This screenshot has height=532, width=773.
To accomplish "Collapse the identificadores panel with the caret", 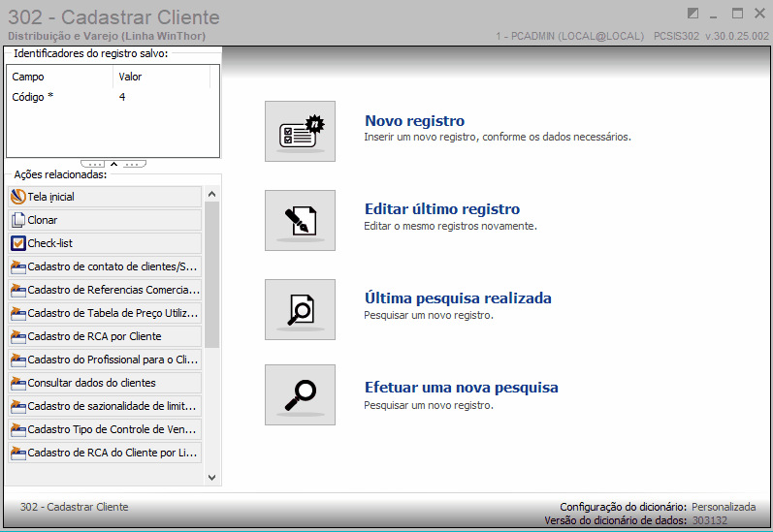I will coord(113,164).
